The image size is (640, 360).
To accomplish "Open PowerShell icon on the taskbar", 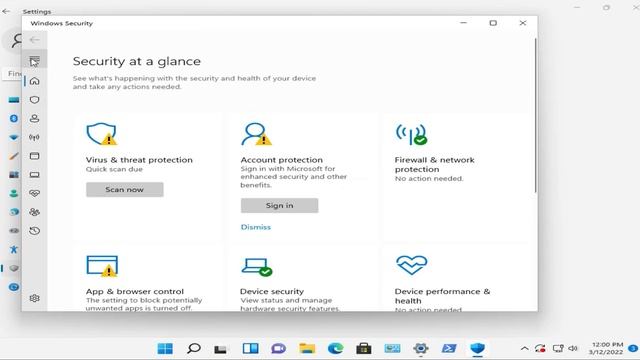I will (x=449, y=348).
